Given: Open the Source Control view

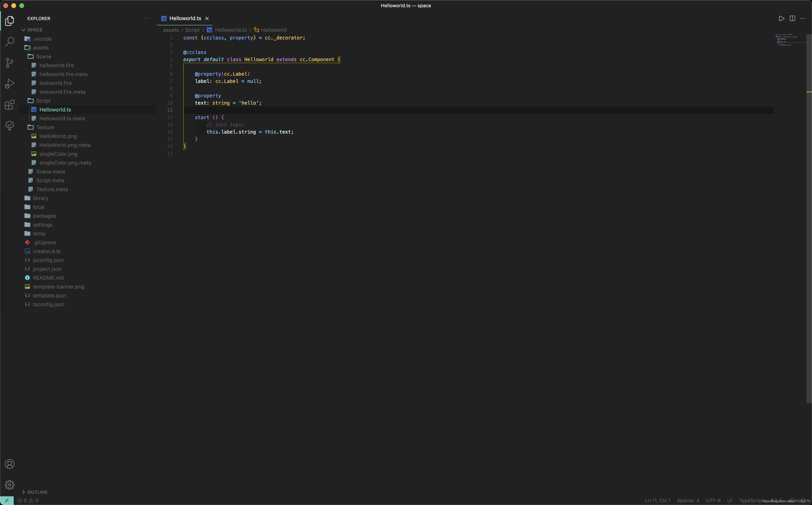Looking at the screenshot, I should point(10,63).
